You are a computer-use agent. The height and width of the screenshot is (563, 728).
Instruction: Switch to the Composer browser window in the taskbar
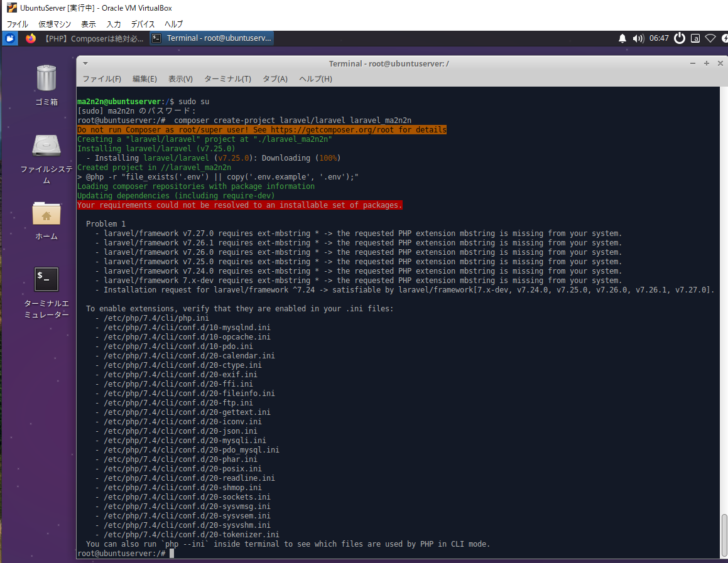click(x=94, y=38)
